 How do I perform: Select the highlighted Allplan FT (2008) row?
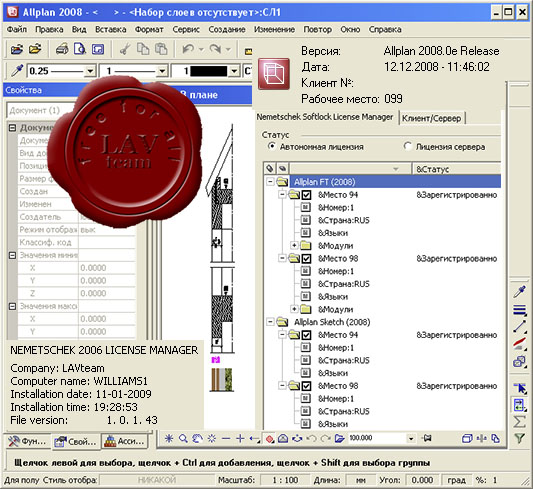point(395,182)
